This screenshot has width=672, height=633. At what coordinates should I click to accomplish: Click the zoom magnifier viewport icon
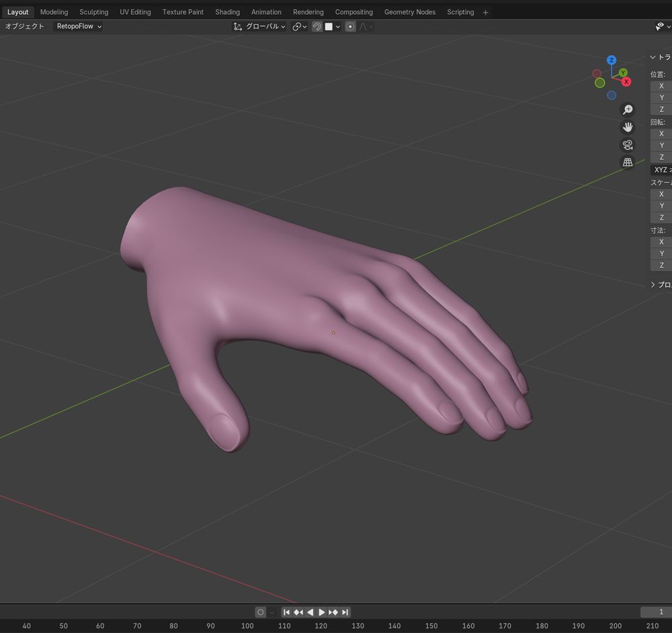(628, 110)
